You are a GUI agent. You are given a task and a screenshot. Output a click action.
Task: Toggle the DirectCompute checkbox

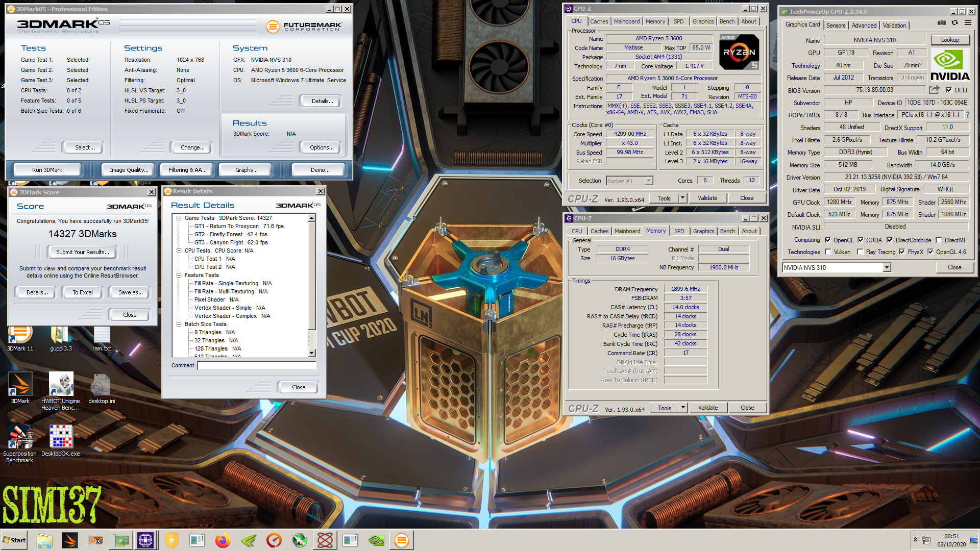pos(890,240)
